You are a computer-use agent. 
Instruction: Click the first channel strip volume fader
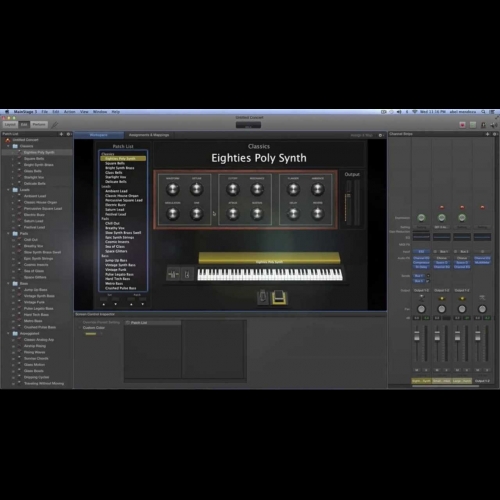point(417,337)
